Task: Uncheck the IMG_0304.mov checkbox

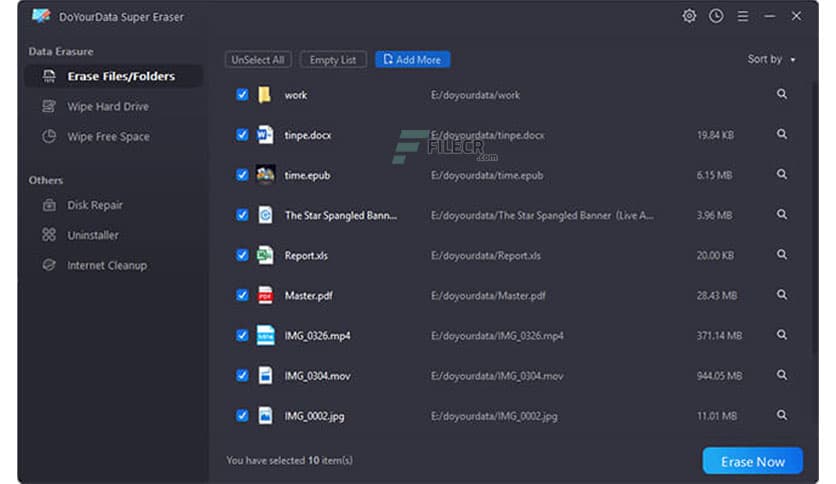Action: click(x=242, y=375)
